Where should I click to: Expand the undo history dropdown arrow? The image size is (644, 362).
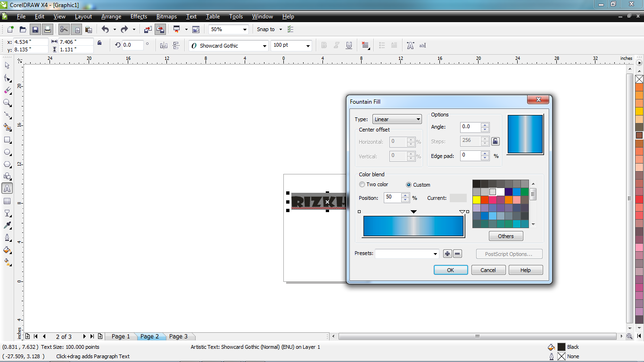[x=115, y=29]
